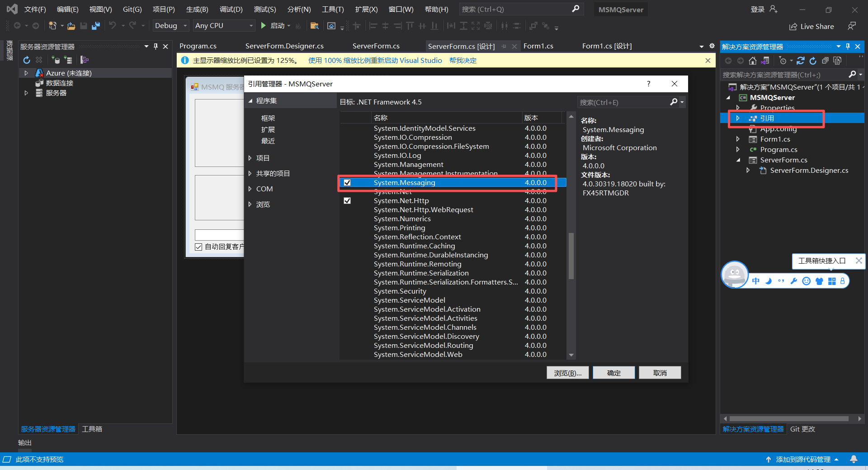Screen dimensions: 868x470
Task: Collapse the ServerForm.cs node
Action: 738,160
